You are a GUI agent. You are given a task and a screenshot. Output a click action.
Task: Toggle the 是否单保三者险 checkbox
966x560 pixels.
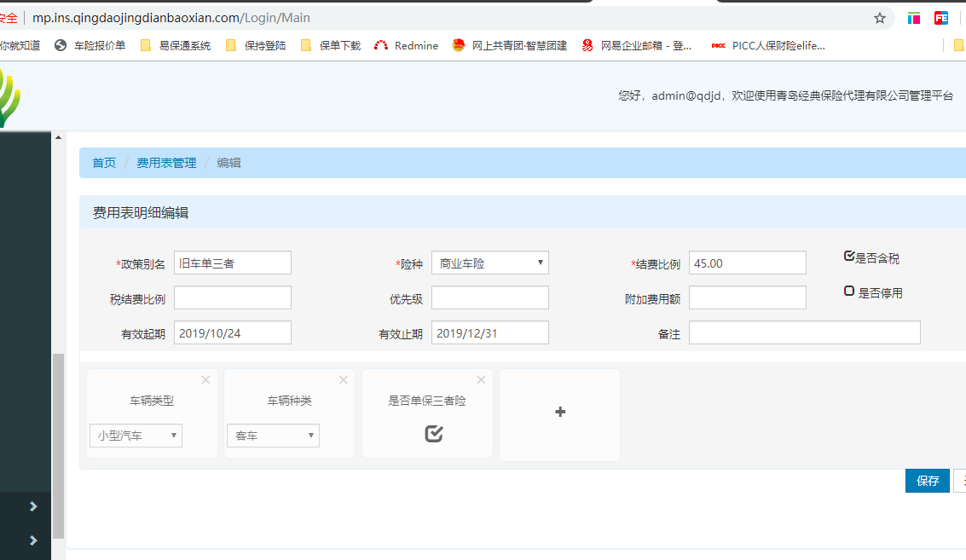(434, 434)
